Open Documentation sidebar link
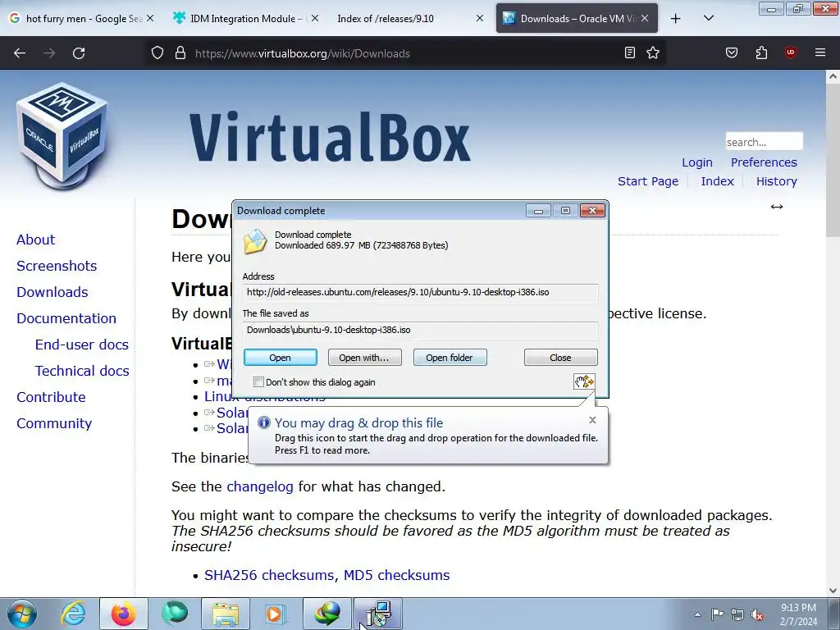This screenshot has width=840, height=630. (x=66, y=318)
